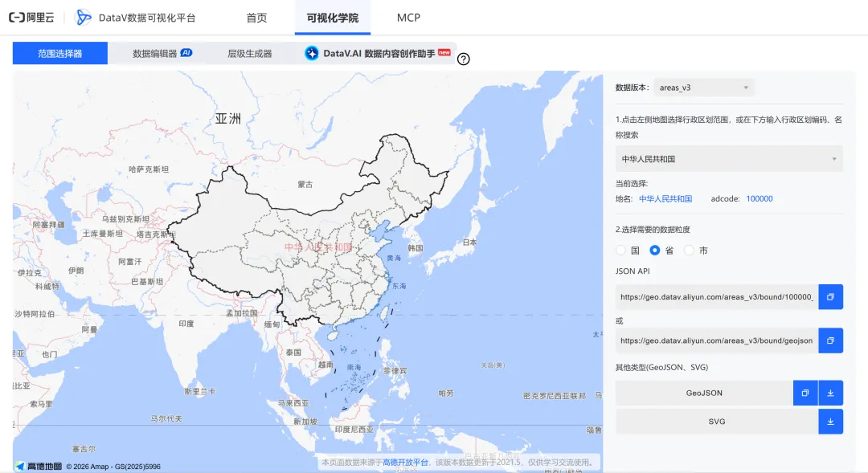Click the 韩国 label on map
The height and width of the screenshot is (473, 868).
(x=416, y=248)
